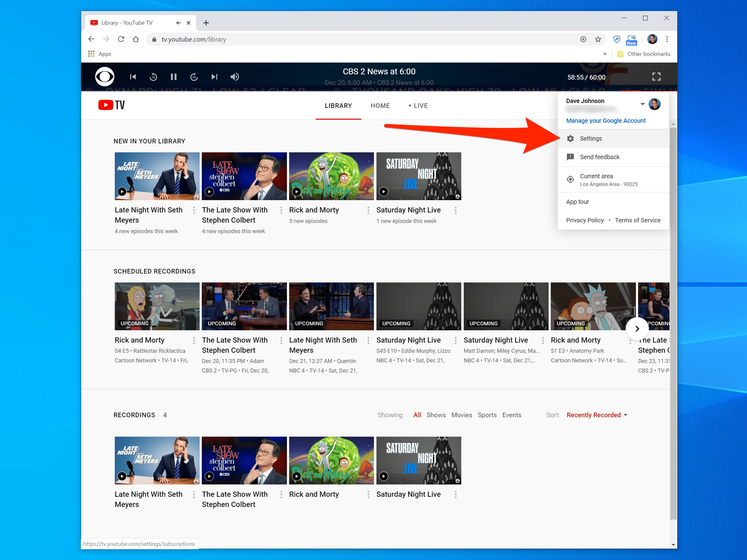Open the Settings gear menu entry
Image resolution: width=747 pixels, height=560 pixels.
(x=591, y=139)
